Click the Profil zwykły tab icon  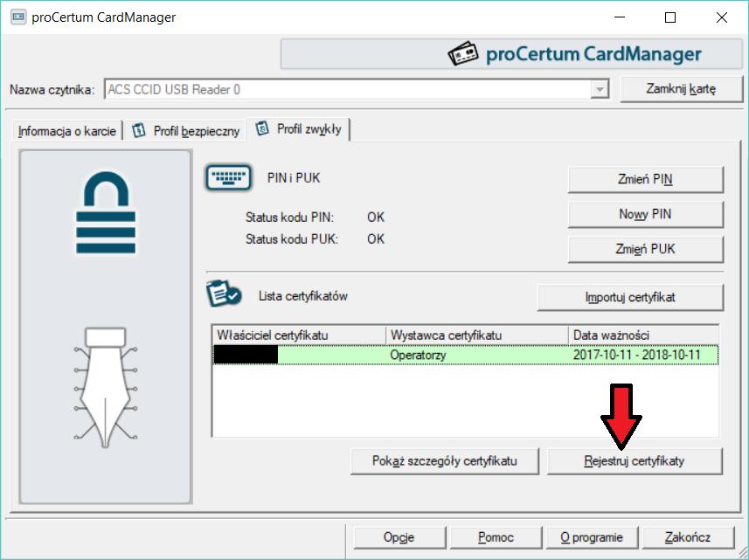point(262,128)
